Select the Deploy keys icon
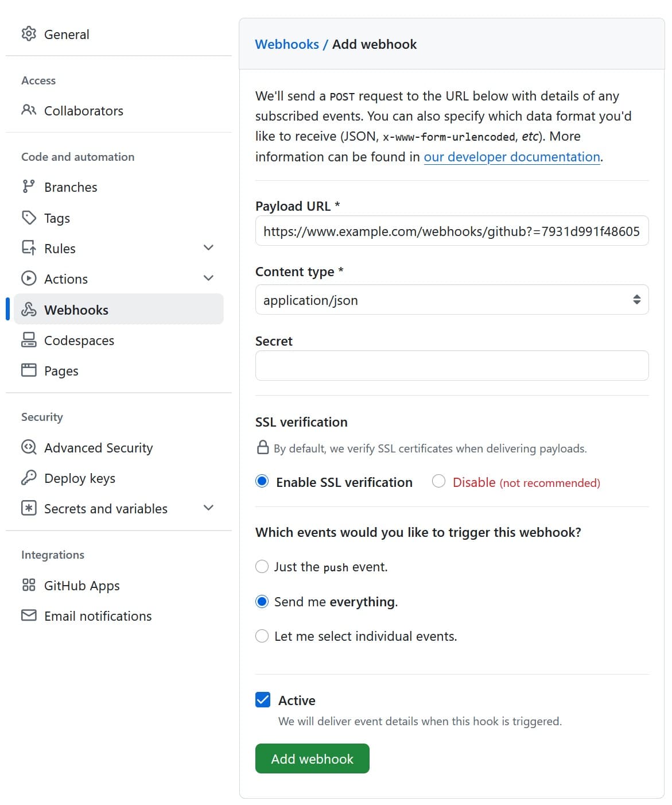The height and width of the screenshot is (805, 672). coord(29,478)
